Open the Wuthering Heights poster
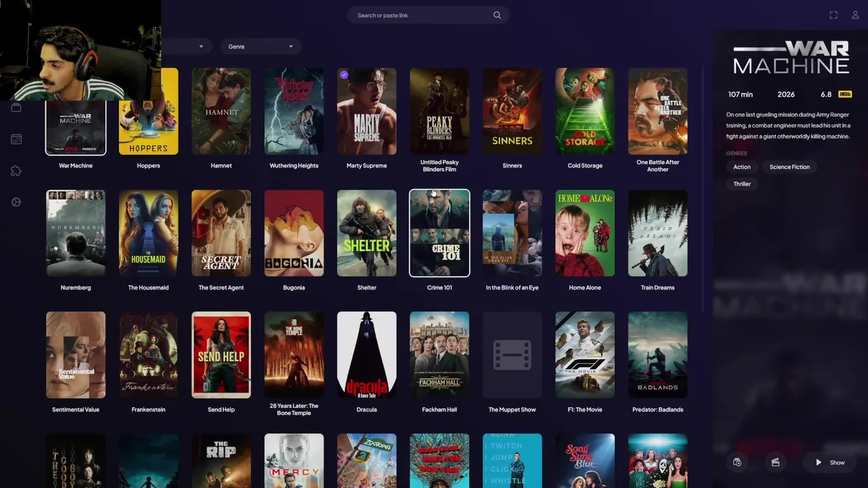The width and height of the screenshot is (868, 488). 294,111
